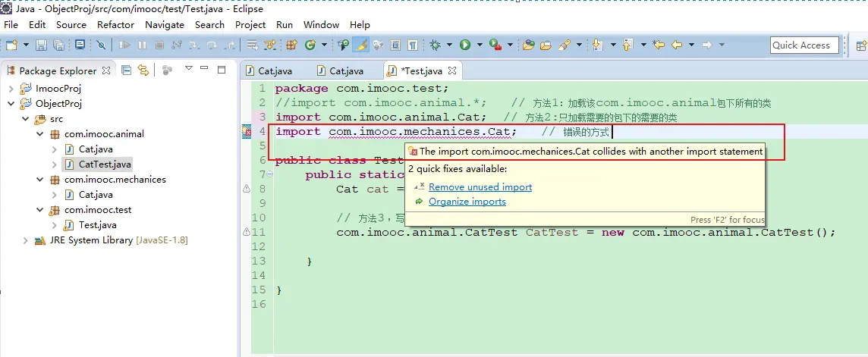868x357 pixels.
Task: Click the Last Edit Location icon
Action: tap(658, 45)
